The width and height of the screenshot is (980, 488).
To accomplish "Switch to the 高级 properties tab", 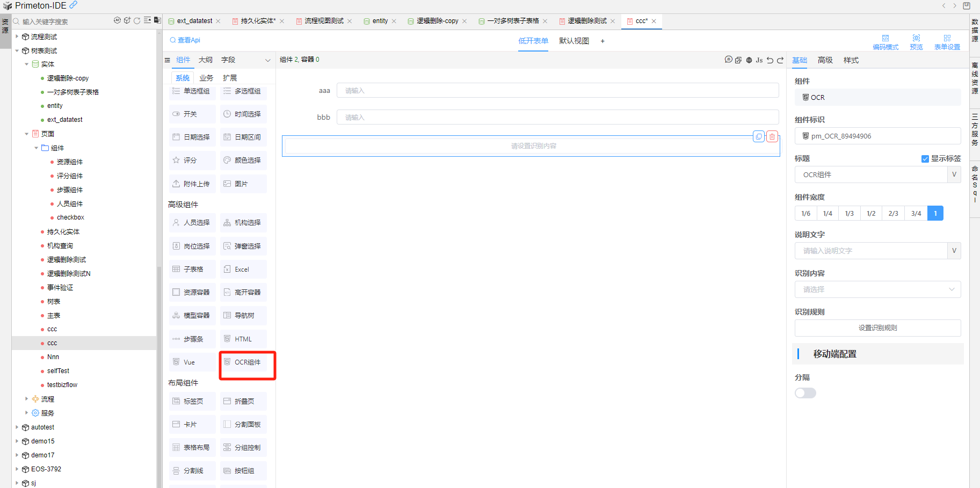I will click(825, 60).
